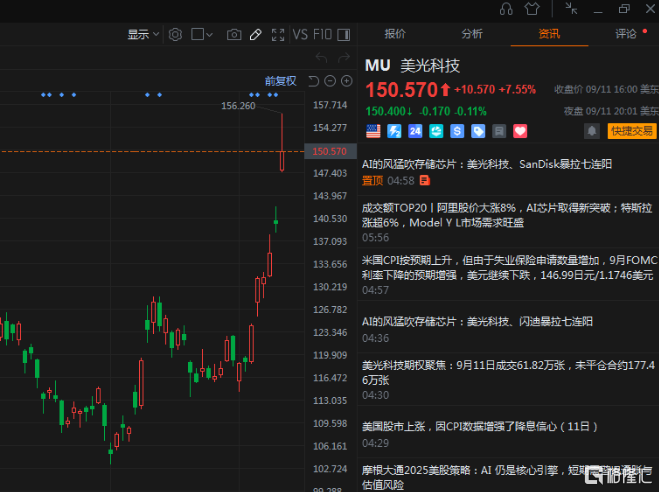
Task: Click the teal pie chart icon
Action: [436, 131]
